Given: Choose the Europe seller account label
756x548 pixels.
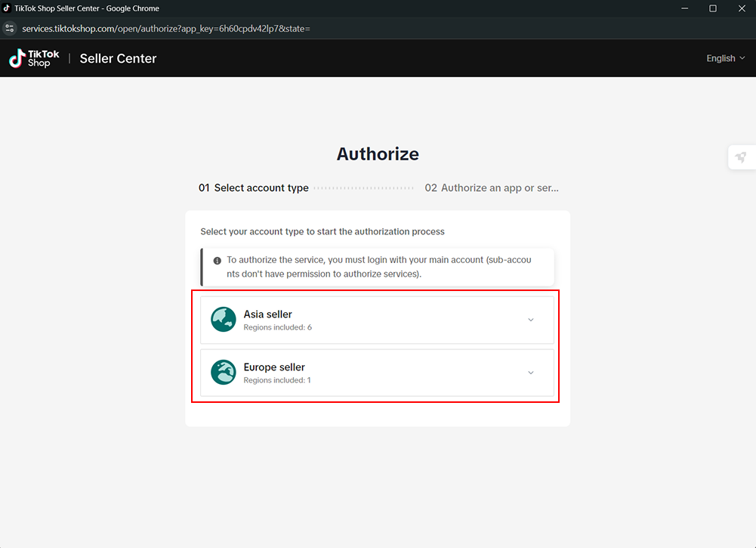Looking at the screenshot, I should coord(274,367).
